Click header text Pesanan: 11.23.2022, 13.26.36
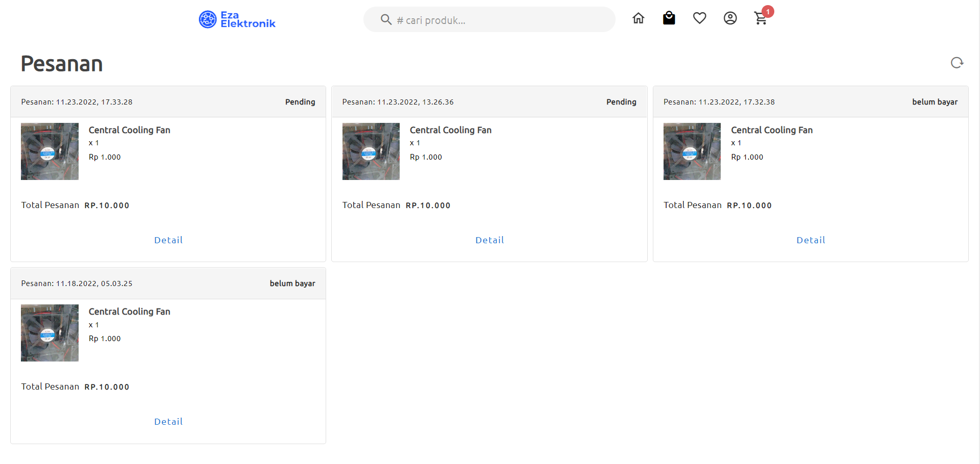The height and width of the screenshot is (464, 980). click(x=398, y=102)
